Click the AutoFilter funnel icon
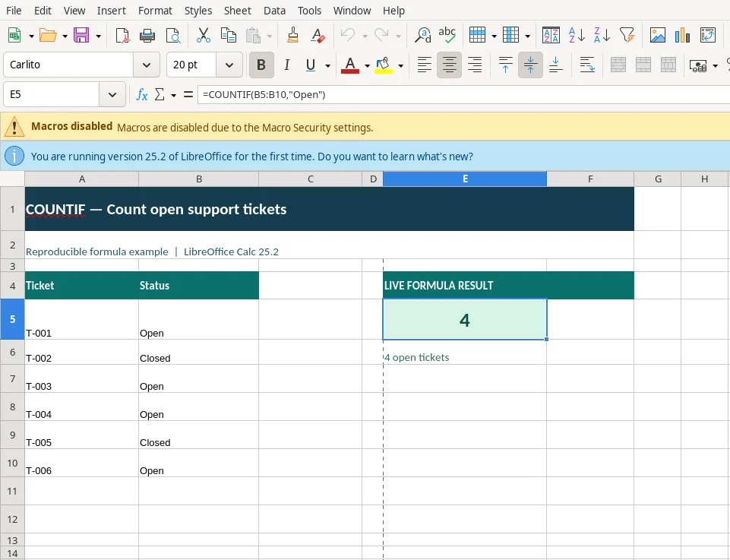 coord(627,36)
